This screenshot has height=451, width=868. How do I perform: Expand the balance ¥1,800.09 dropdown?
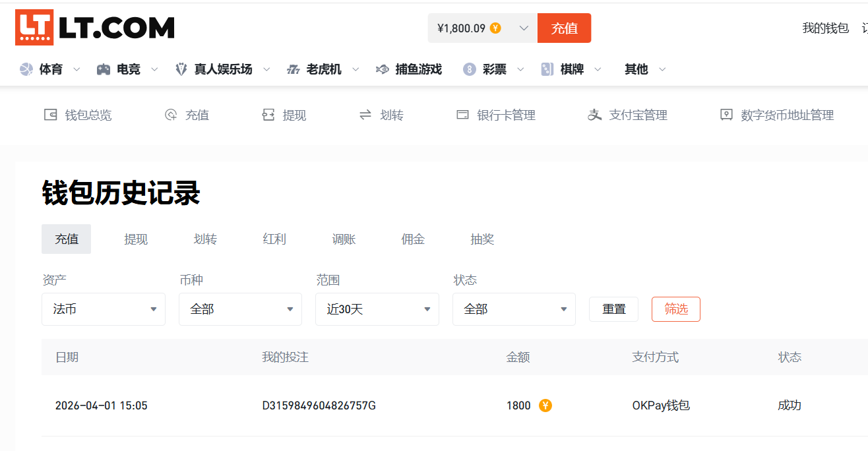tap(524, 28)
